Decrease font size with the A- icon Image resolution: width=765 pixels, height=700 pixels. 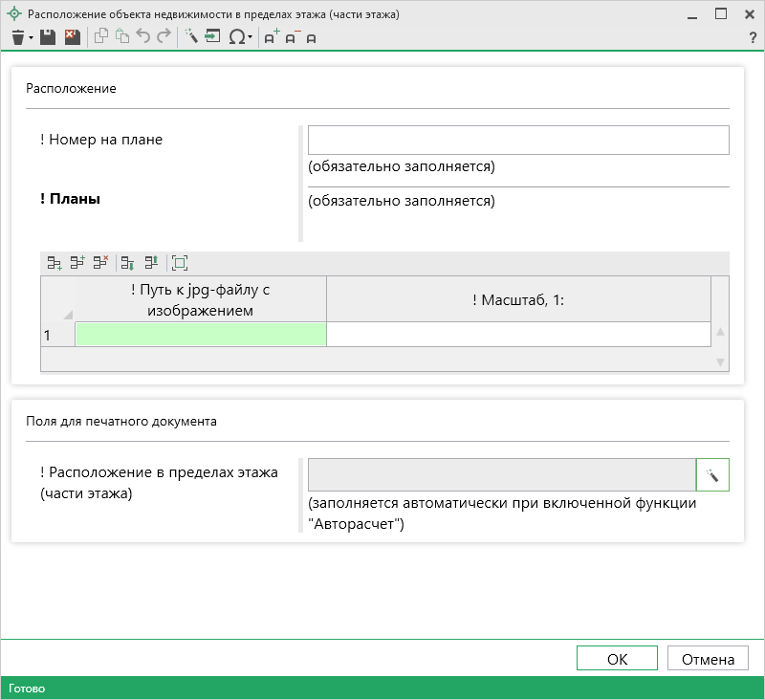[292, 37]
